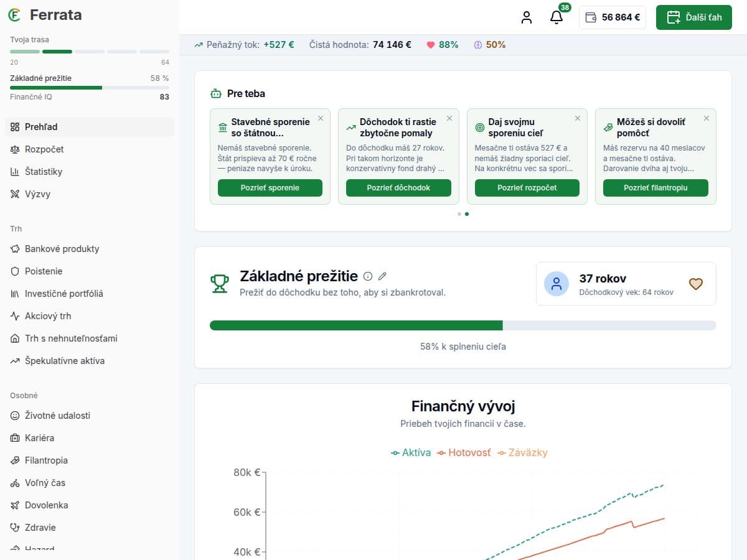Click sidebar Základné prežitie progress bar
The height and width of the screenshot is (560, 747).
(x=90, y=88)
